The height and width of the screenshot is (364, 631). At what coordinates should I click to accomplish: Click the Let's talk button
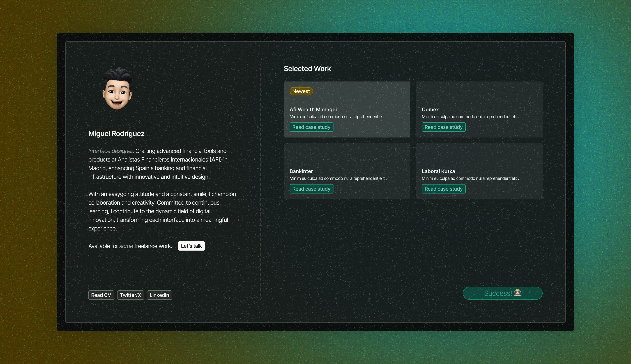tap(191, 246)
